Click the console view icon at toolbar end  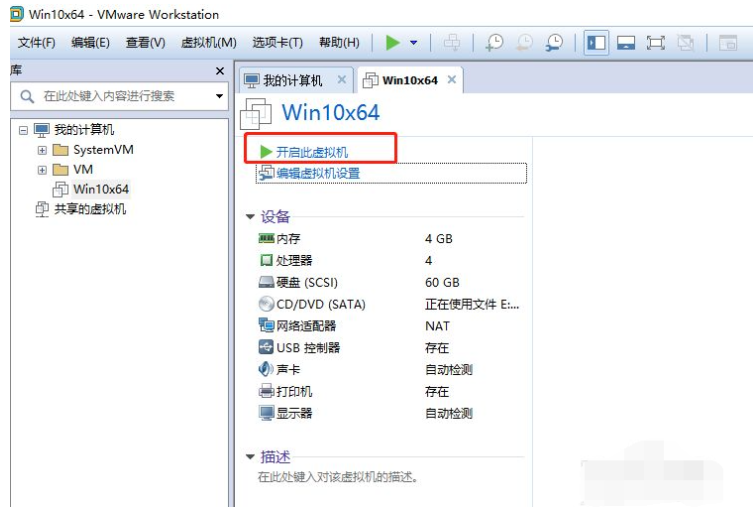tap(728, 43)
